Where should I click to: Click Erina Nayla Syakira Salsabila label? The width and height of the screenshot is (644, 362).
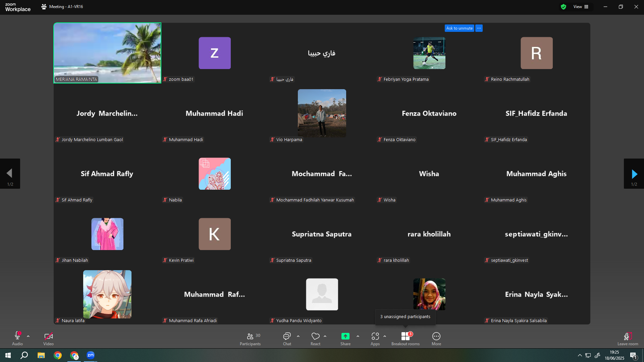(x=519, y=320)
